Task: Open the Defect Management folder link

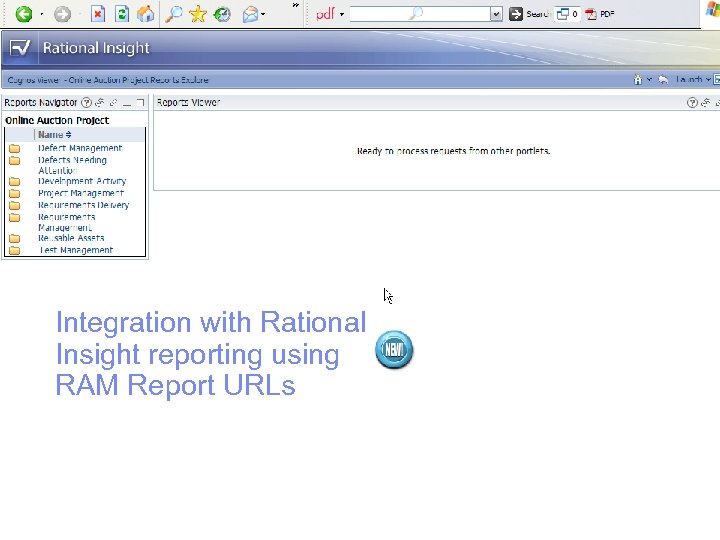Action: (x=80, y=148)
